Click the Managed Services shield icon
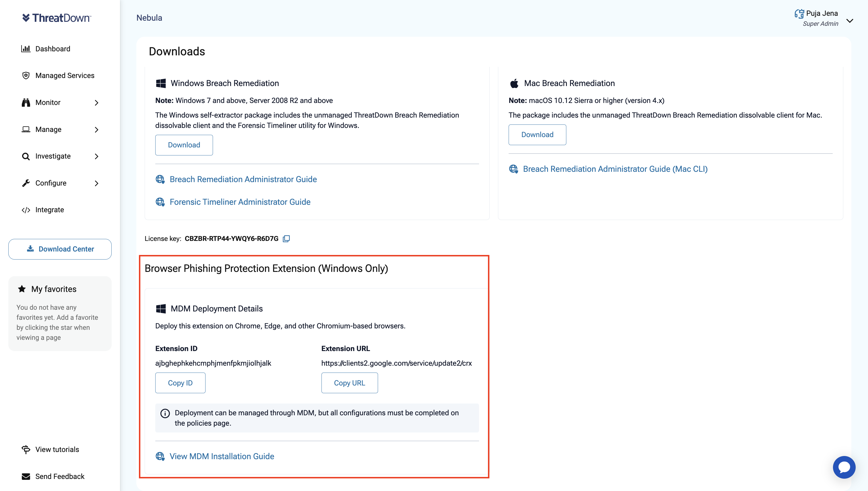 click(26, 75)
